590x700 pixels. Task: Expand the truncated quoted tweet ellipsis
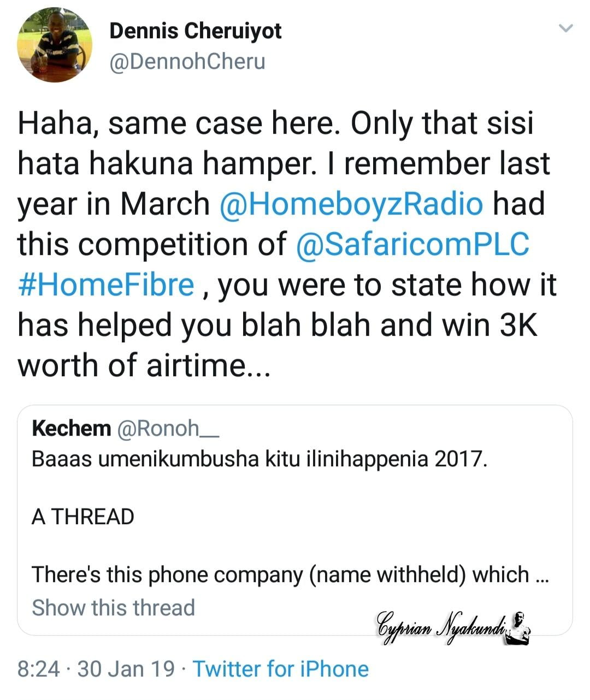point(541,576)
